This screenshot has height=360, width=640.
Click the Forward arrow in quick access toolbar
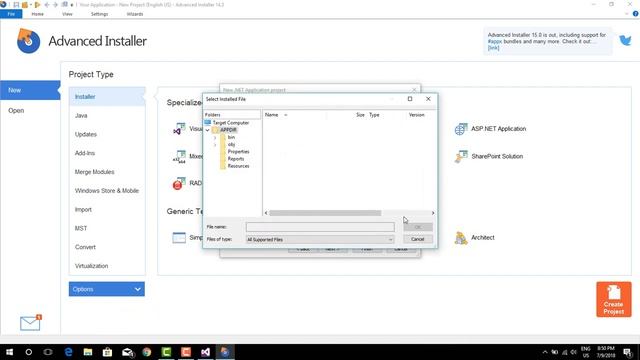point(56,5)
